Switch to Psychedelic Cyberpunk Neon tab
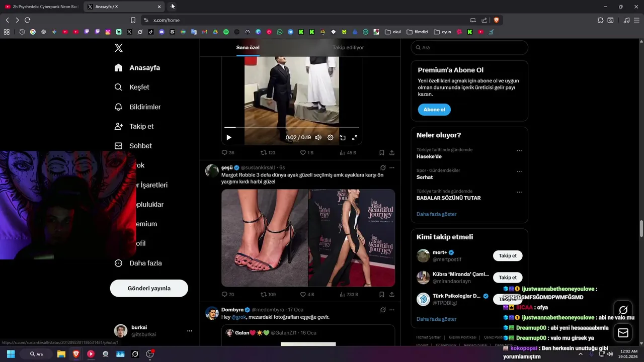Viewport: 644px width, 362px height. [41, 7]
